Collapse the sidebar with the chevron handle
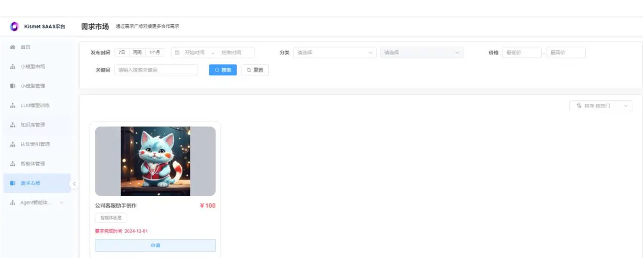 pos(74,184)
